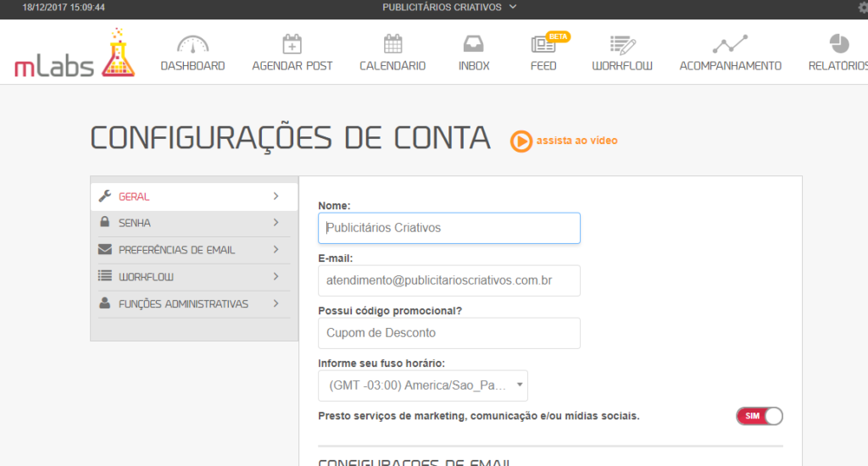Click the BETA badge on Feed
This screenshot has width=868, height=466.
tap(558, 36)
